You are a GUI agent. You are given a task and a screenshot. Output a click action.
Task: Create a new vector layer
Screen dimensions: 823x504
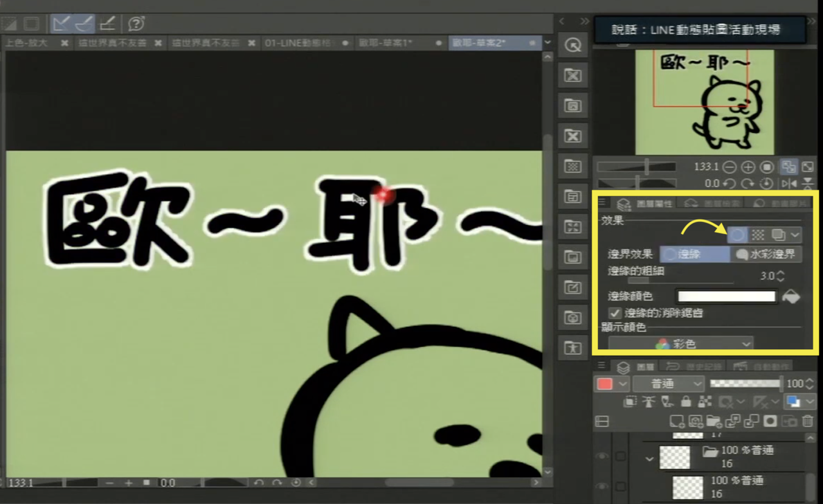tap(695, 422)
